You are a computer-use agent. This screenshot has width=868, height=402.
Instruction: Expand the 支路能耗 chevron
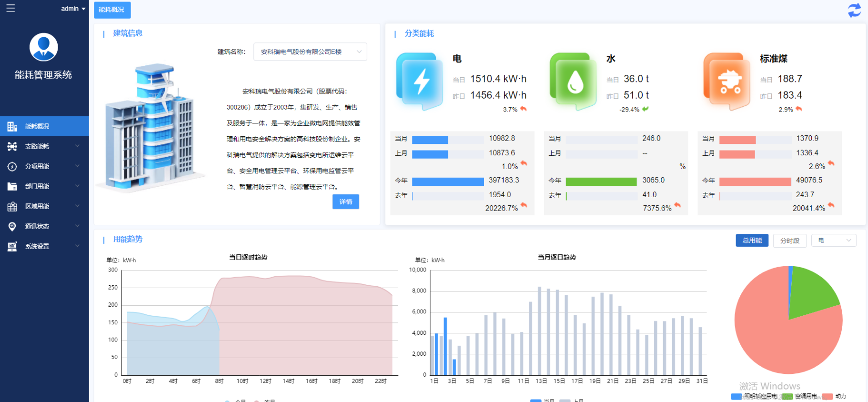click(77, 146)
